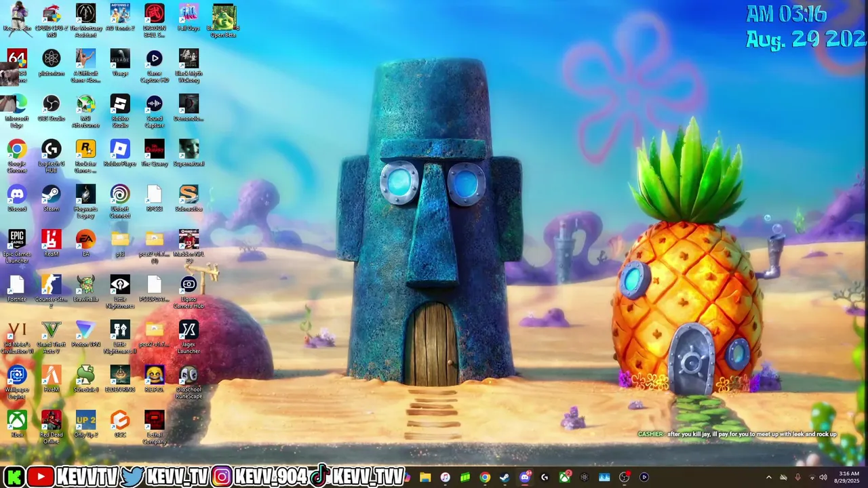Select the EA app desktop icon

tap(85, 243)
